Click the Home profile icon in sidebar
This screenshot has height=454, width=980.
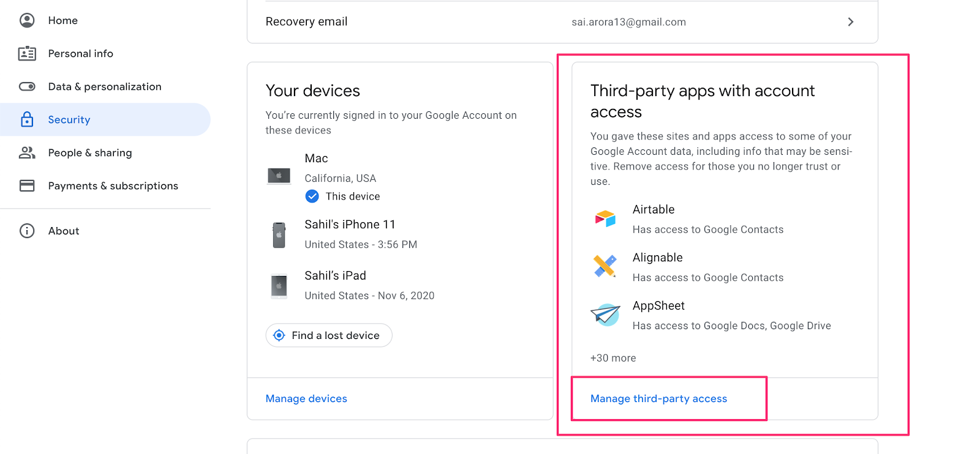point(27,20)
